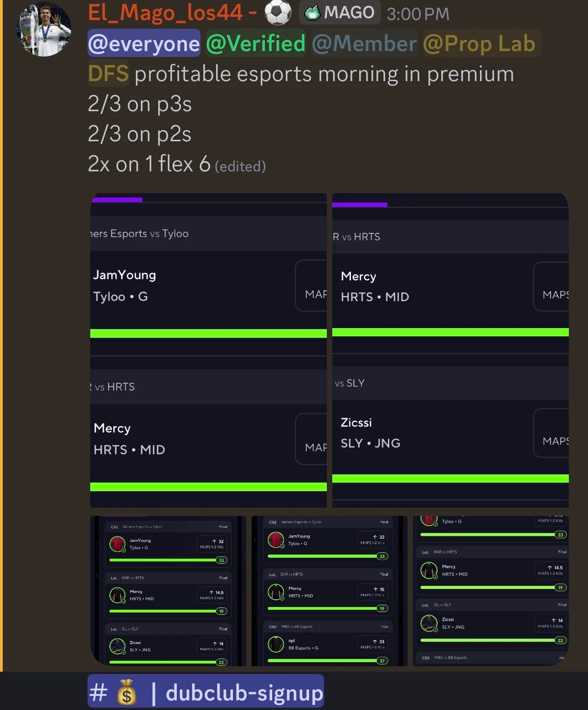This screenshot has height=710, width=588.
Task: Click the @Verified role mention
Action: [256, 43]
